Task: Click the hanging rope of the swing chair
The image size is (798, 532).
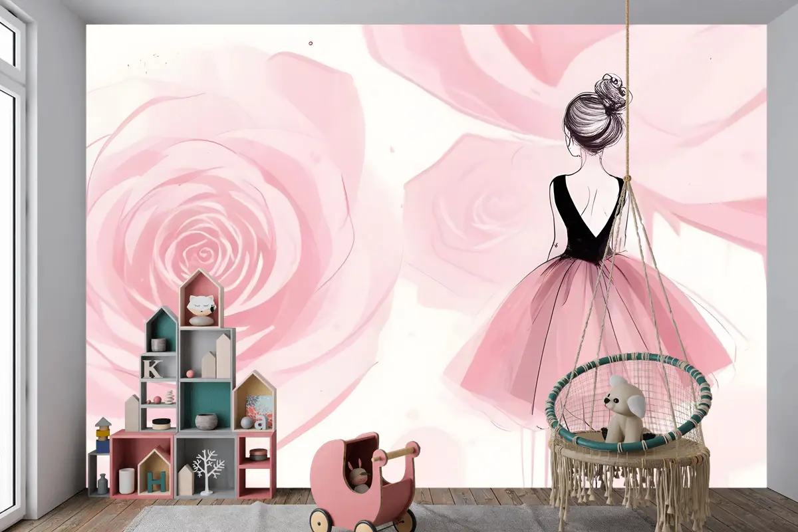Action: click(626, 100)
